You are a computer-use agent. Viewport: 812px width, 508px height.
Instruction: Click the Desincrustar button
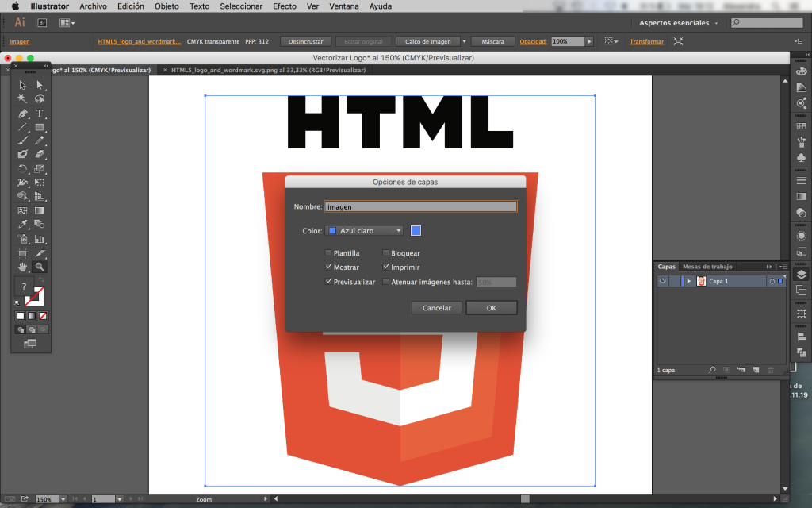(305, 41)
